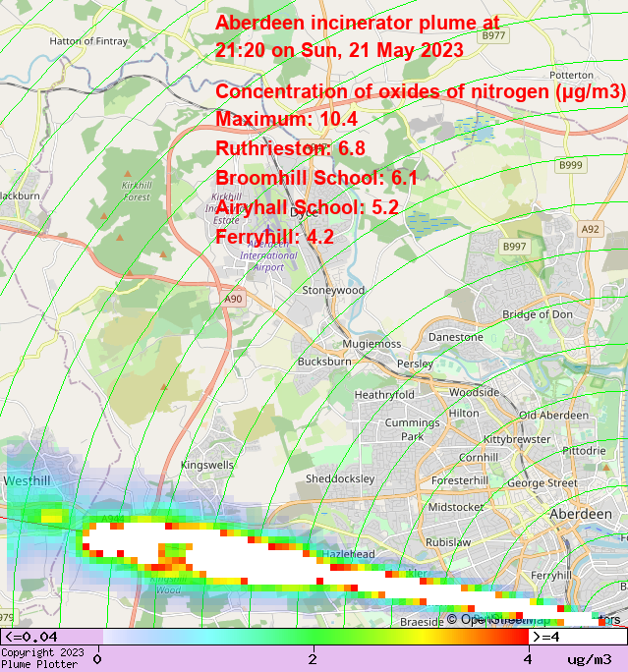Click the Stoneywood place label
Screen dimensions: 628x672
(x=333, y=290)
